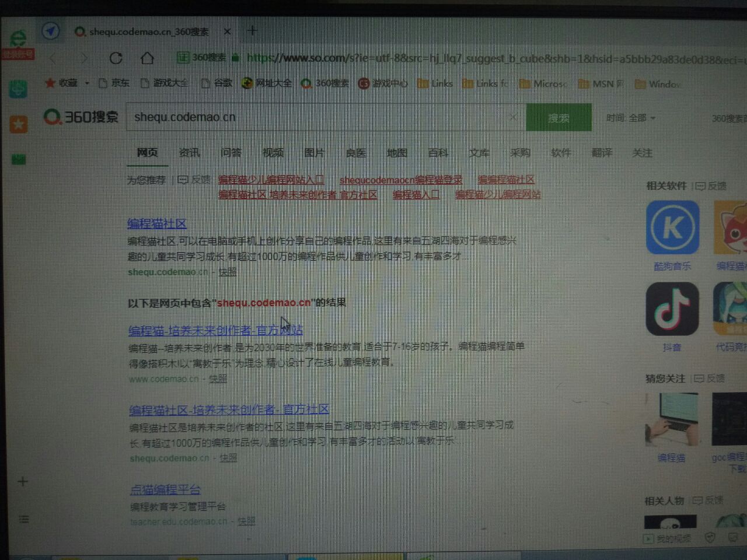
Task: Focus the address bar URL
Action: tap(496, 58)
